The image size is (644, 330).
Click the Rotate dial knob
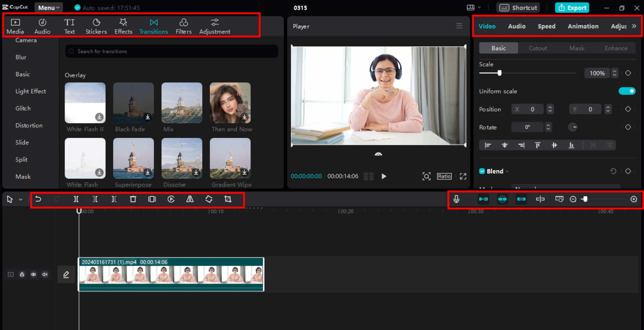pos(573,127)
